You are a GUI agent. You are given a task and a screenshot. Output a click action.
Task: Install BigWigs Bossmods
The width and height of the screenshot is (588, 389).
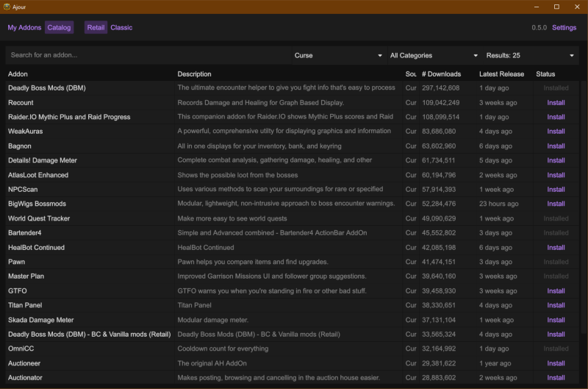556,204
